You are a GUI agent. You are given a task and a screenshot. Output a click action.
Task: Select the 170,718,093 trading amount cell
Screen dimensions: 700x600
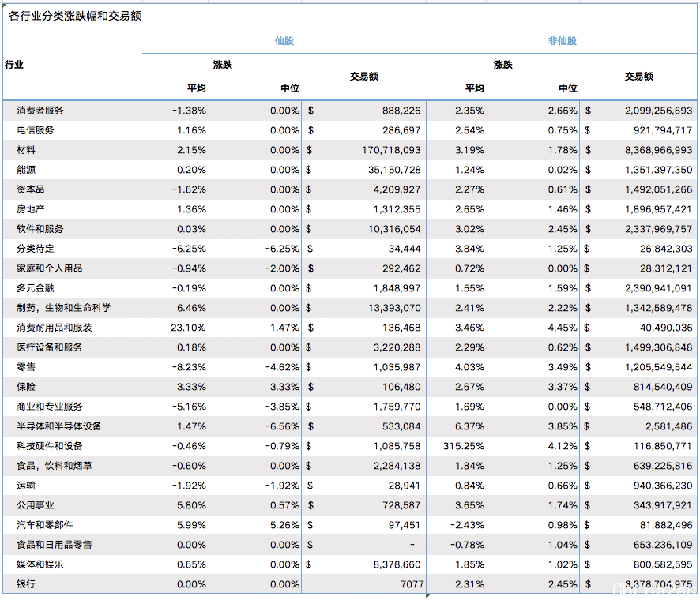tap(391, 150)
